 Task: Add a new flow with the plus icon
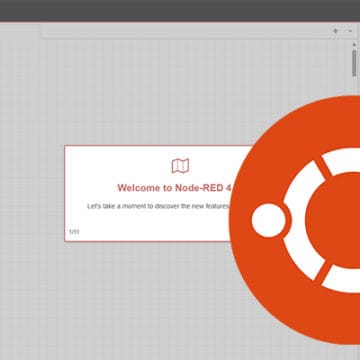pos(335,31)
